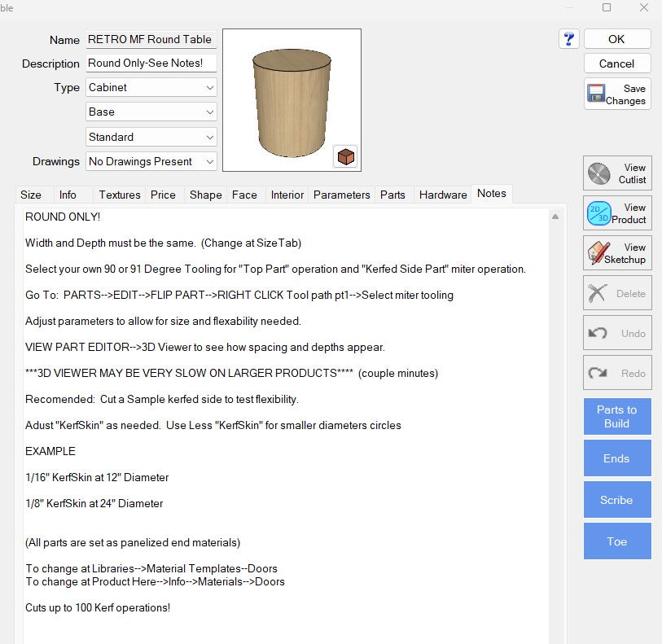Select the Textures tab

[x=120, y=195]
